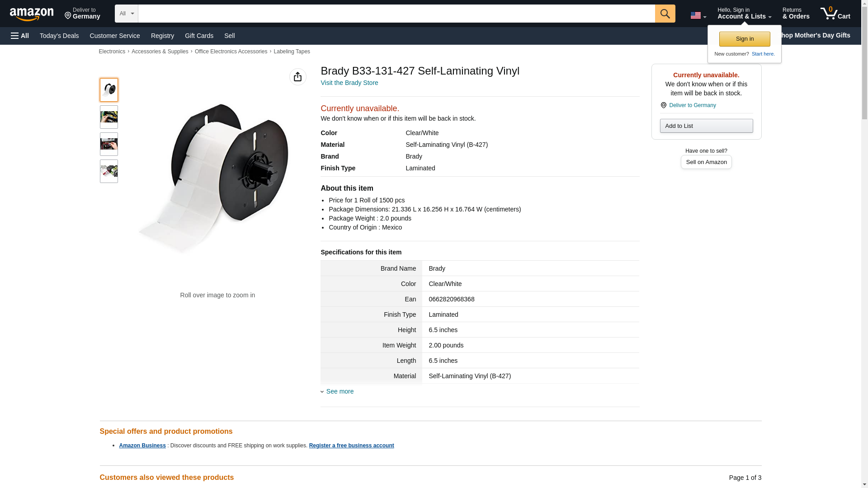Select the fourth product thumbnail
This screenshot has height=488, width=868.
point(108,171)
